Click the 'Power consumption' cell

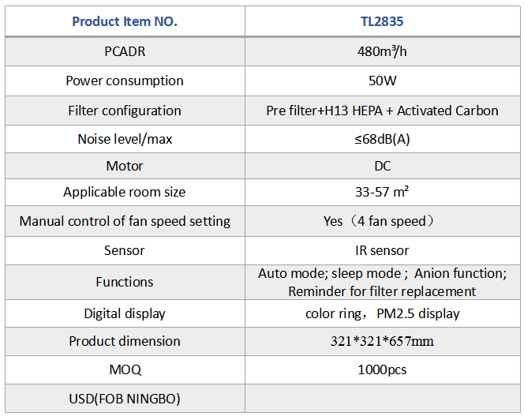pos(125,81)
